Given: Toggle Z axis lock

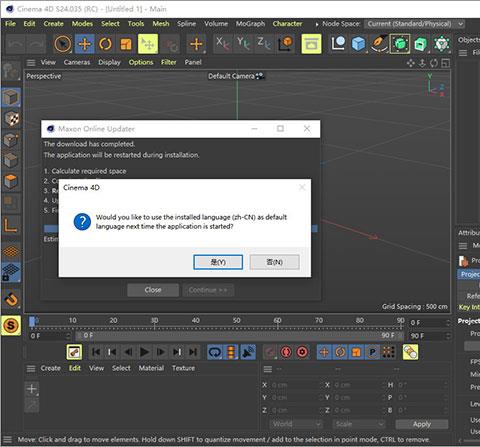Looking at the screenshot, I should [x=264, y=44].
